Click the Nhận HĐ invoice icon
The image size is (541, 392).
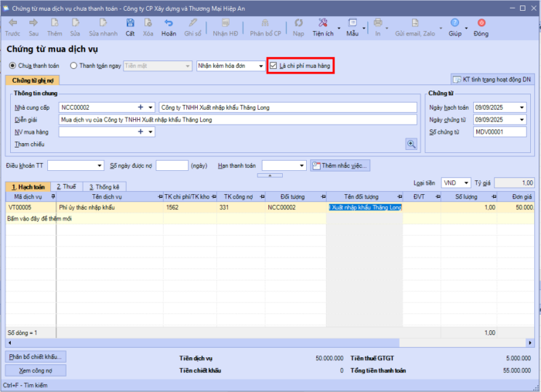[226, 22]
